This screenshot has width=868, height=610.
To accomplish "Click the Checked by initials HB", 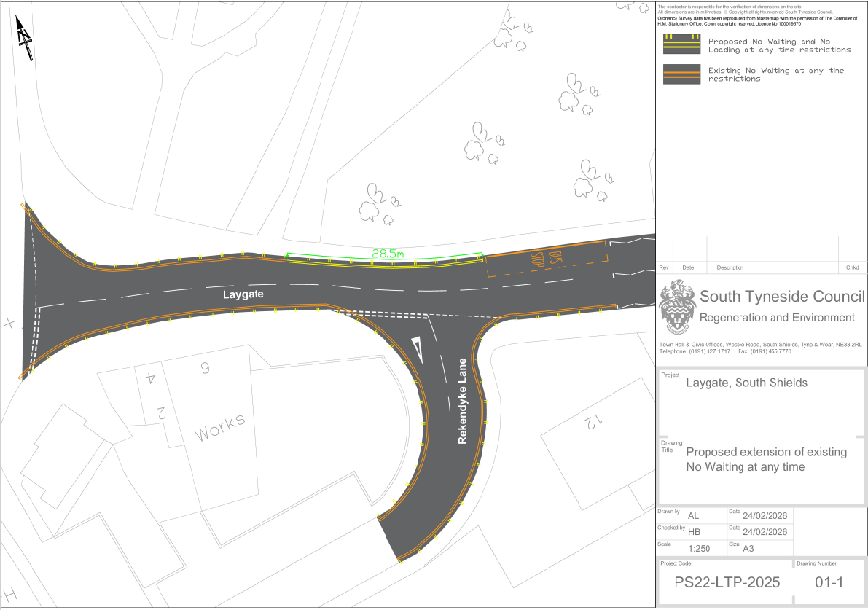I will point(694,532).
